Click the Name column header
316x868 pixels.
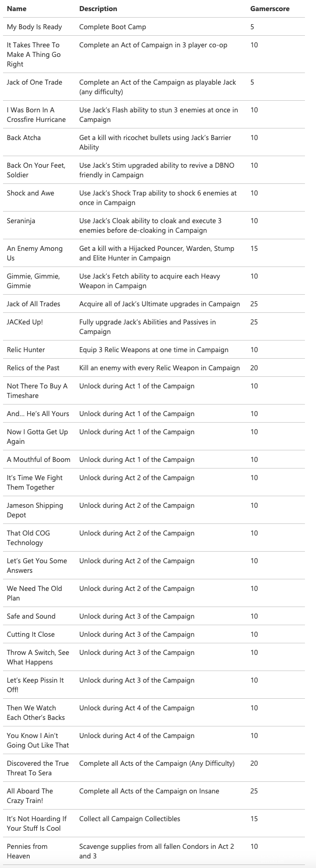pos(17,9)
